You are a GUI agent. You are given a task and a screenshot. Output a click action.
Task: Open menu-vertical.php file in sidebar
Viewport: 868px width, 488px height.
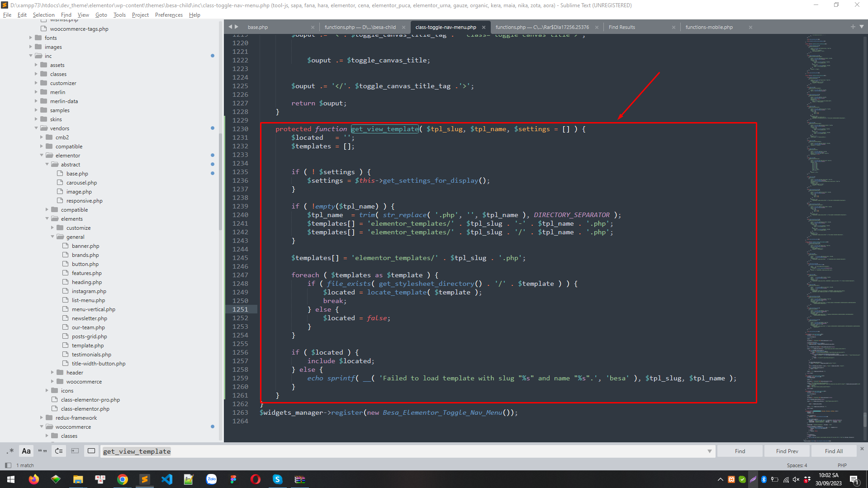click(x=93, y=309)
